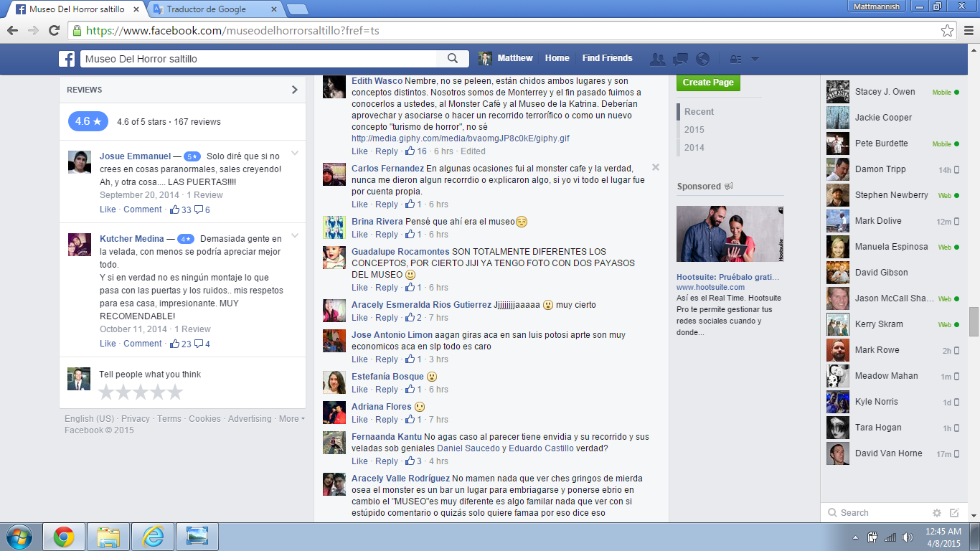Image resolution: width=980 pixels, height=551 pixels.
Task: Click the Facebook logo icon
Action: click(67, 59)
